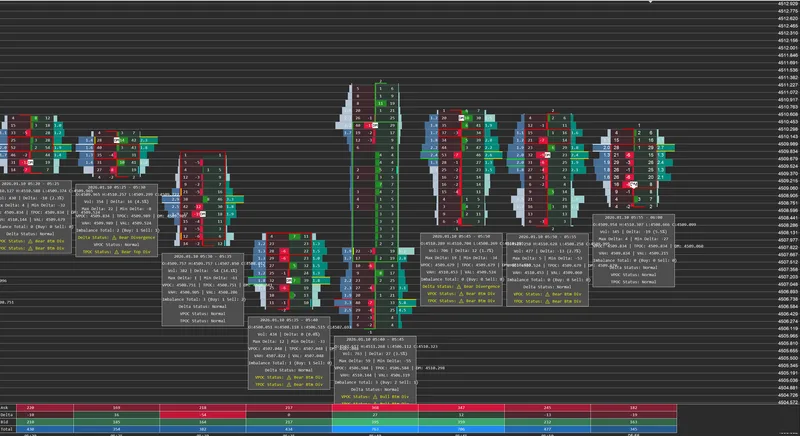Image resolution: width=800 pixels, height=436 pixels.
Task: Select info box header 2026.01.10 05:25 - 05:30
Action: 116,187
